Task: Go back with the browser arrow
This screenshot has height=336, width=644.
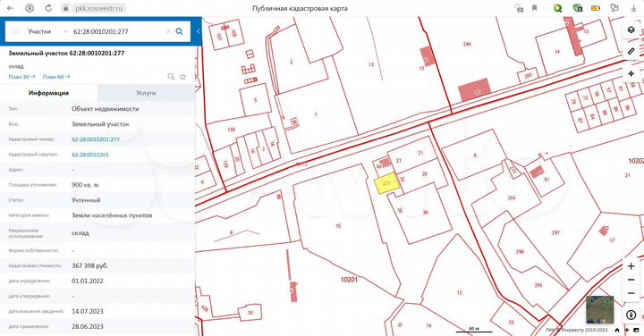Action: coord(10,8)
